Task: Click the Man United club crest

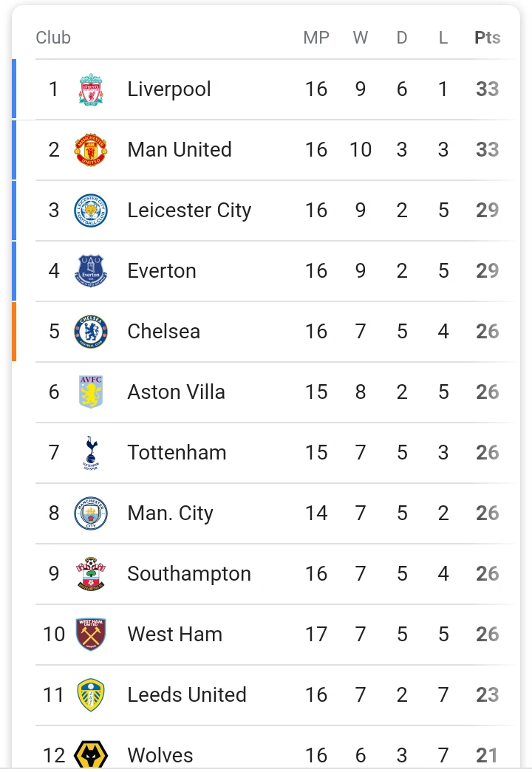Action: tap(91, 150)
